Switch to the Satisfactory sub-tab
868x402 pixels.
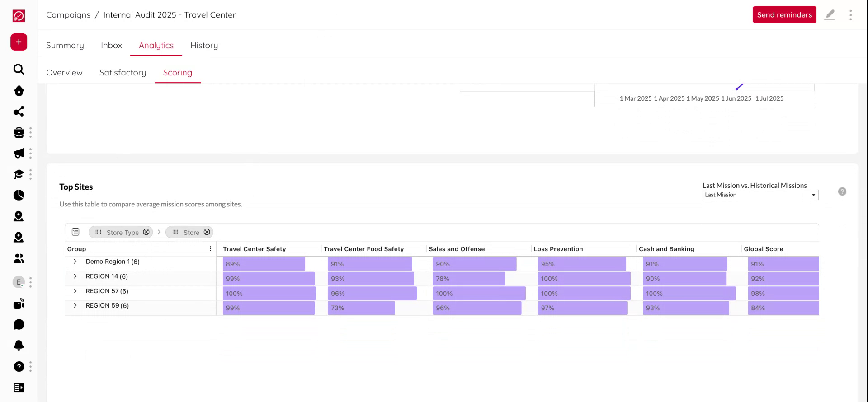(x=123, y=73)
